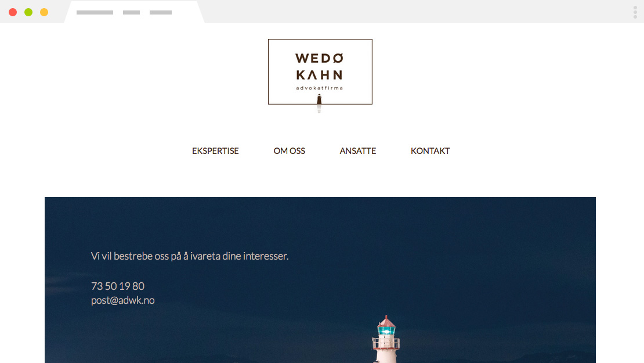Click the first gray bar in tab title
Screen dimensions: 644x363
(95, 12)
